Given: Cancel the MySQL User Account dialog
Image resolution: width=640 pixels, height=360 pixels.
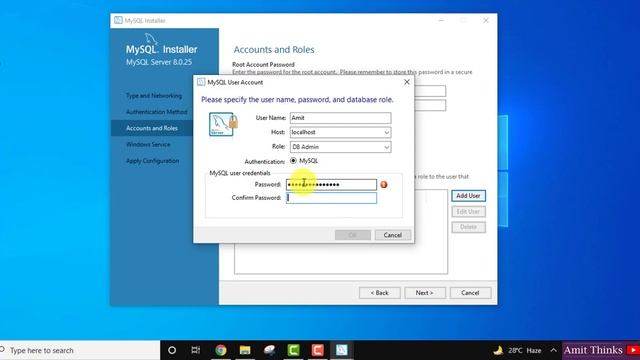Looking at the screenshot, I should [x=393, y=235].
